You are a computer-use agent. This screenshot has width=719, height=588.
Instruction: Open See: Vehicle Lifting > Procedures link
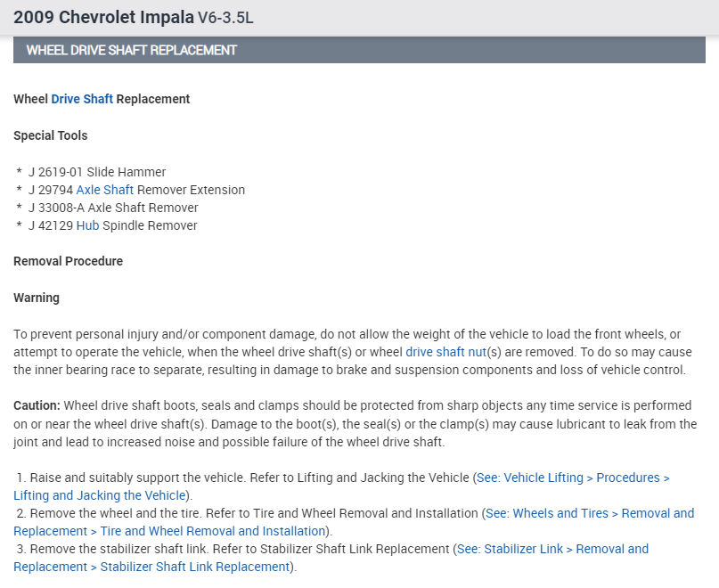tap(573, 478)
